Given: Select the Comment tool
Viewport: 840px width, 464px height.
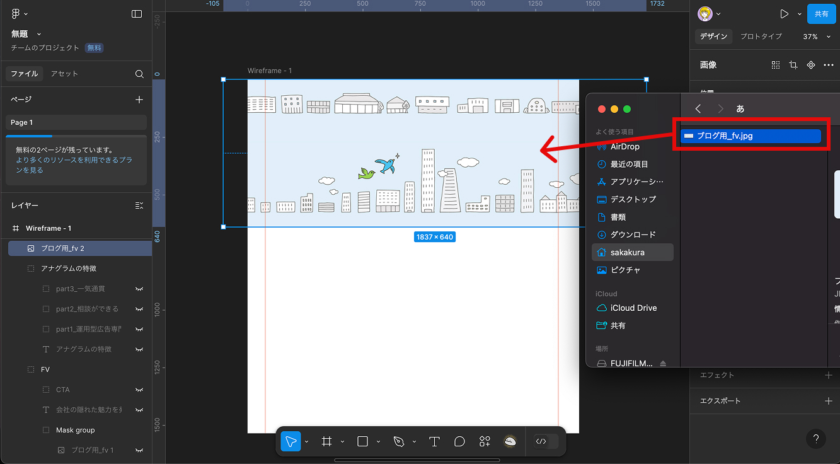Looking at the screenshot, I should (459, 441).
